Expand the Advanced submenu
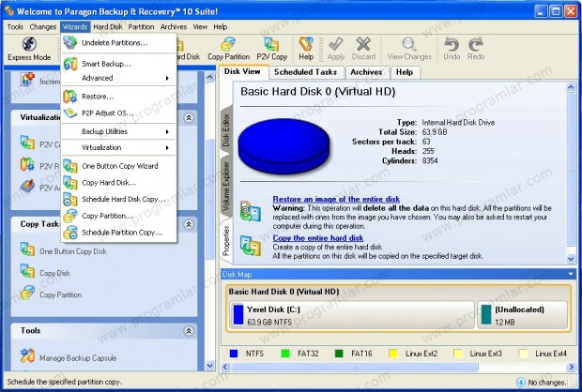The image size is (582, 392). [119, 78]
